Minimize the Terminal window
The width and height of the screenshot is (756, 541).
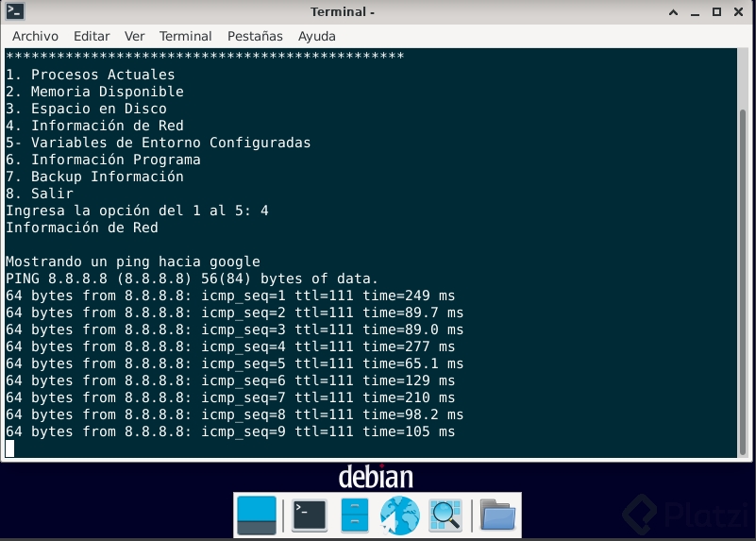click(x=695, y=12)
